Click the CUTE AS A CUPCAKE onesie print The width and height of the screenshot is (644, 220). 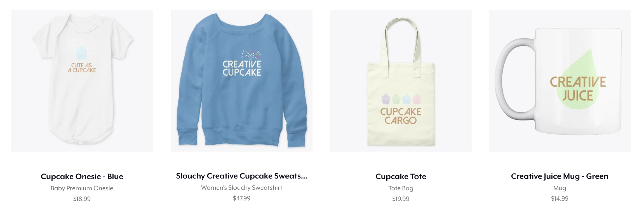tap(82, 68)
